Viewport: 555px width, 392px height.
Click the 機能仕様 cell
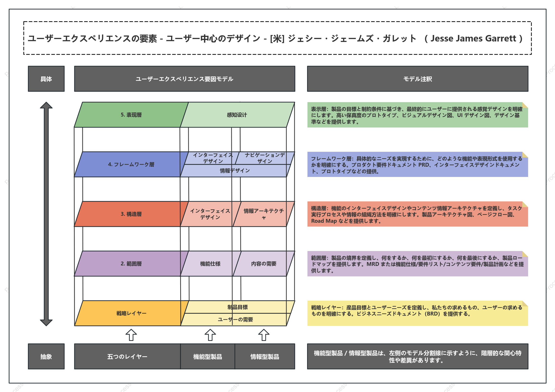point(210,263)
